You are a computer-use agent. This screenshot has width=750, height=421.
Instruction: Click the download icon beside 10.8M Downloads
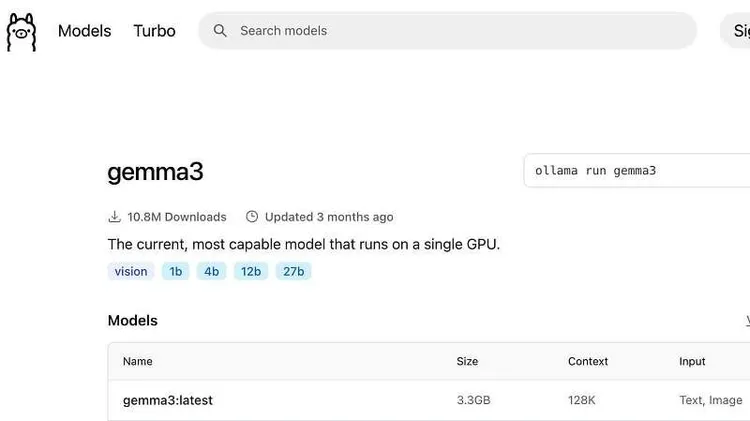point(114,217)
